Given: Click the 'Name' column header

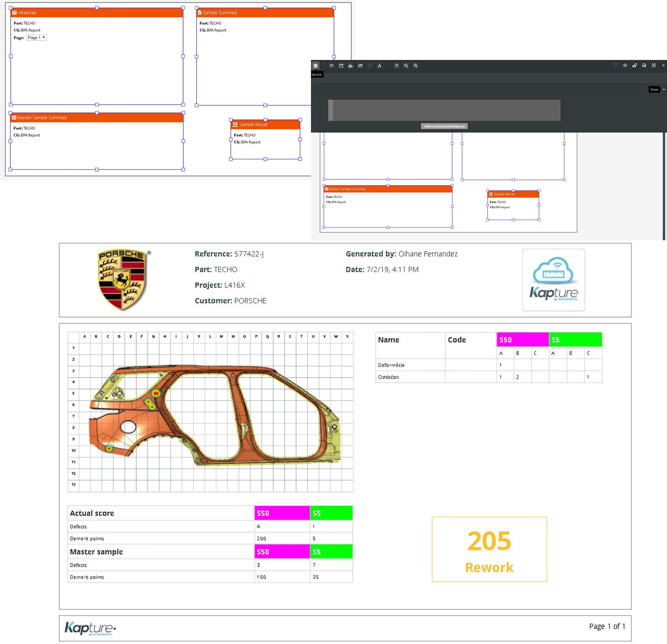Looking at the screenshot, I should click(388, 340).
